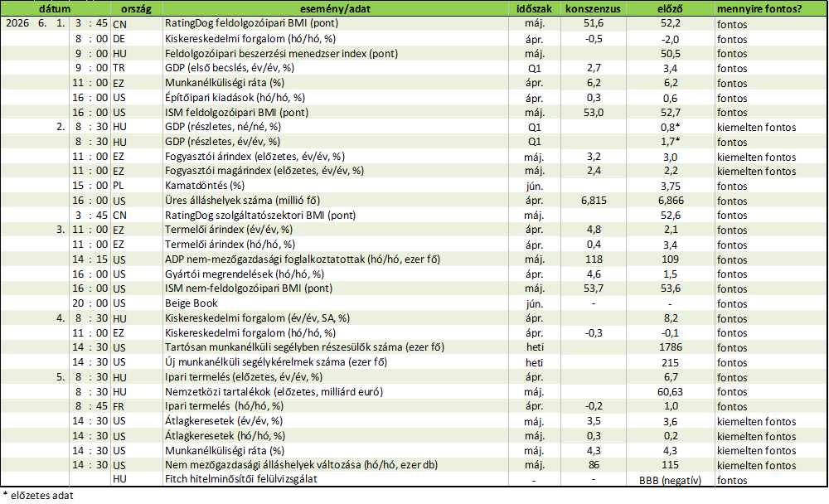Select the '2026' year cell
This screenshot has height=504, width=829.
click(x=17, y=23)
